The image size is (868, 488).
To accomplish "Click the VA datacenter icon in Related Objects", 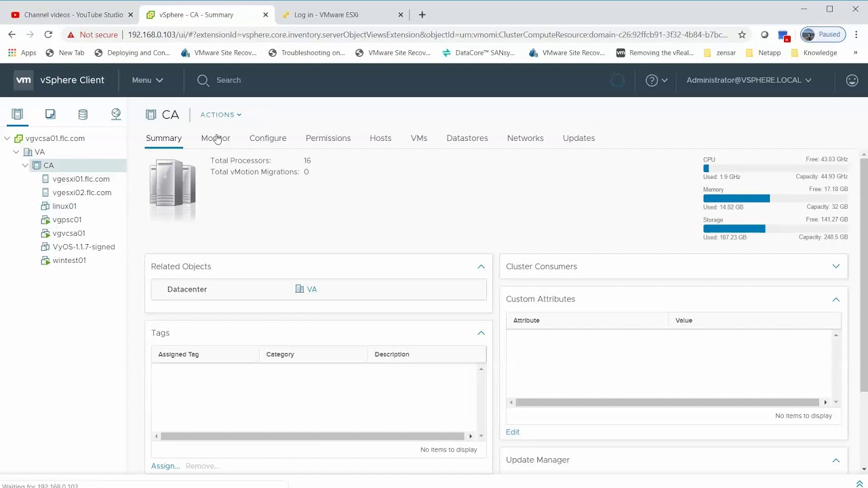I will [x=300, y=289].
